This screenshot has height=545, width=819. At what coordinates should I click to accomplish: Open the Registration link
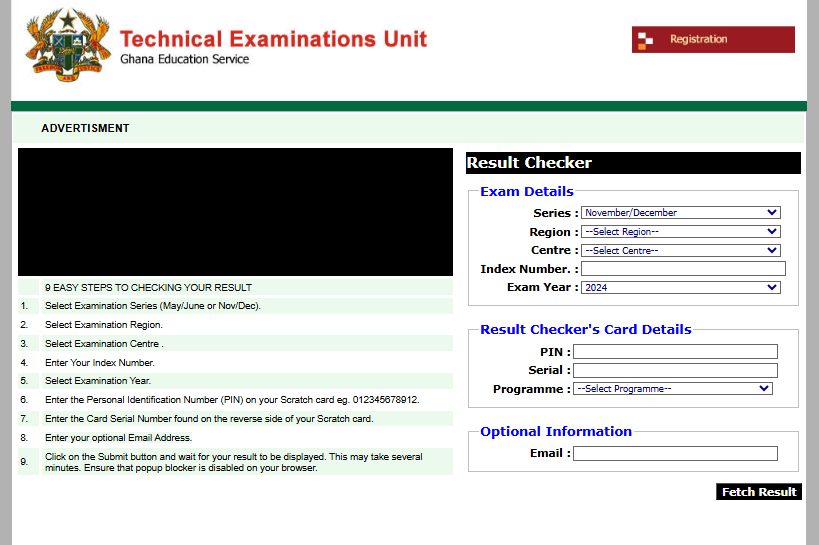tap(698, 40)
